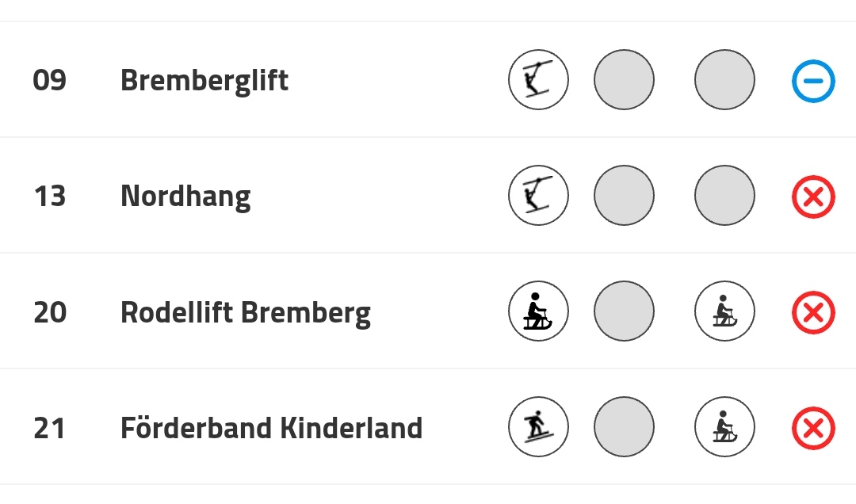Viewport: 856px width, 504px height.
Task: Click the middle gray circle in Nordhang row
Action: click(624, 196)
